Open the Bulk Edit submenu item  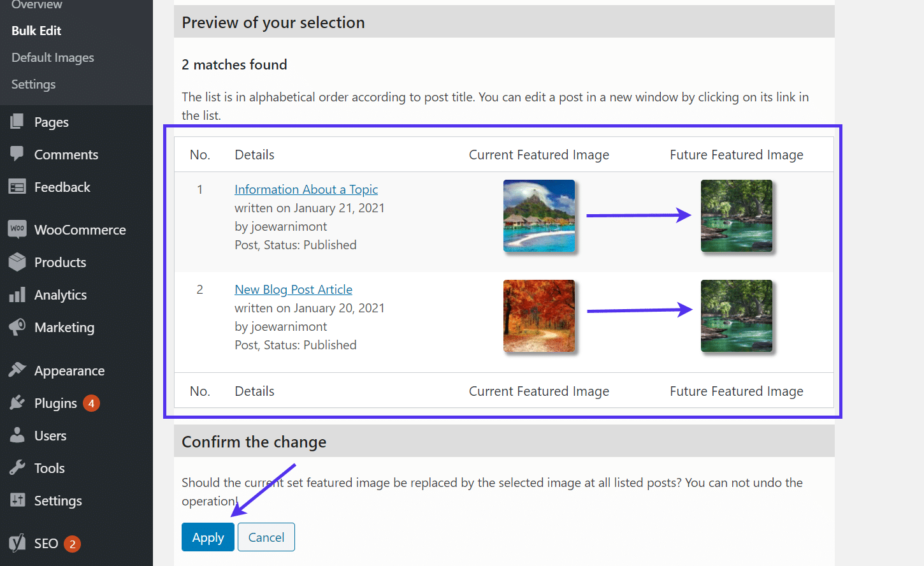tap(36, 31)
